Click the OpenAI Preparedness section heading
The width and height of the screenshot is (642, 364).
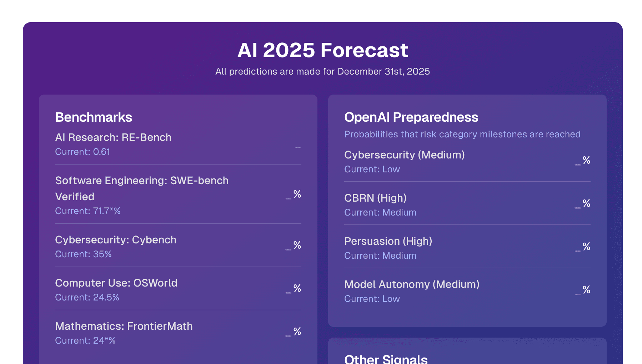(411, 117)
